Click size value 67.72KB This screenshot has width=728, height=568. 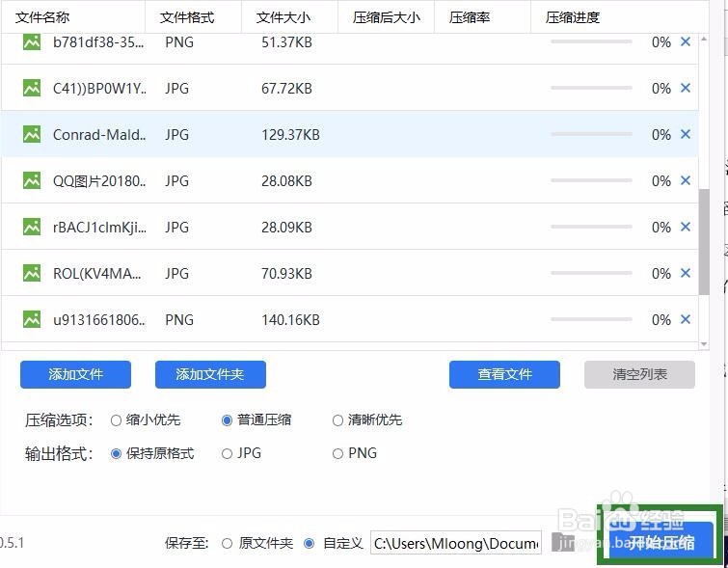coord(286,89)
